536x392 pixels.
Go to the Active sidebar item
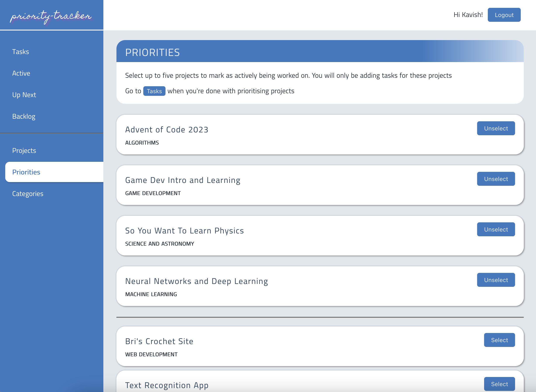click(21, 73)
